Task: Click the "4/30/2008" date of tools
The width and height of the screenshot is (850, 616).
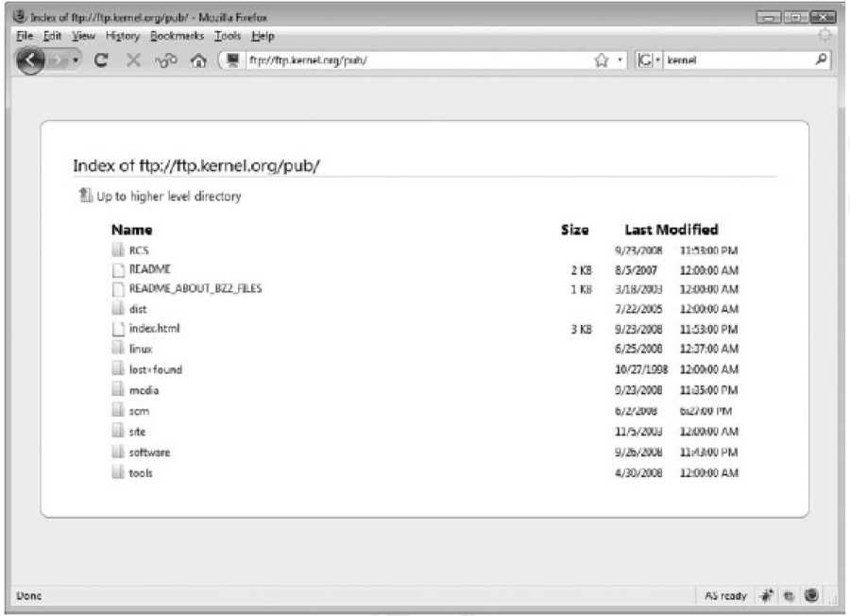Action: click(638, 472)
